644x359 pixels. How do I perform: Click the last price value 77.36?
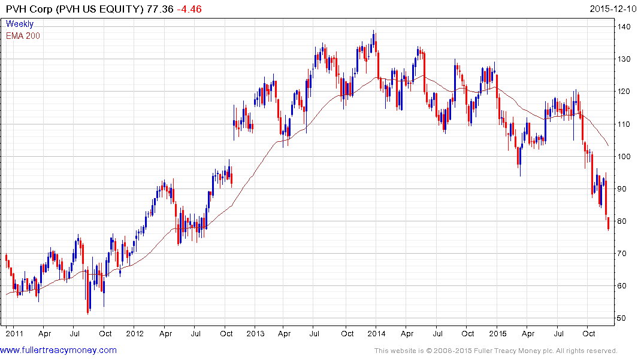[160, 9]
